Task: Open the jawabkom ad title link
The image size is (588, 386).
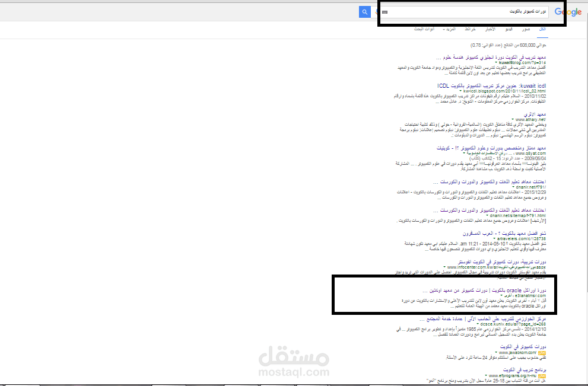Action: pos(523,347)
